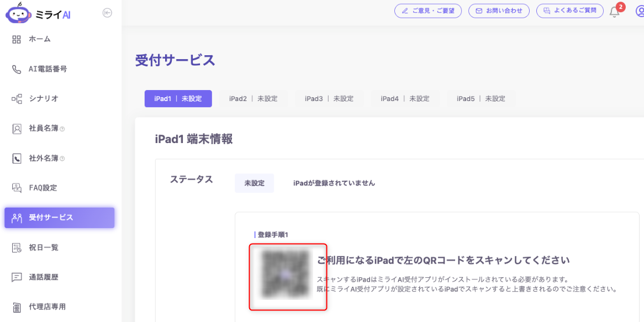The height and width of the screenshot is (322, 644).
Task: Click the 代理店専用 building icon
Action: click(17, 307)
